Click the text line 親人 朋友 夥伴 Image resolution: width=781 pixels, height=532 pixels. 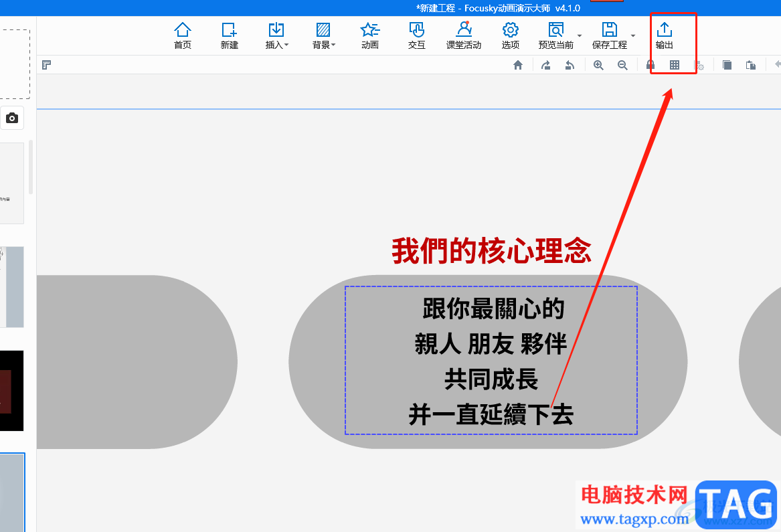(491, 344)
